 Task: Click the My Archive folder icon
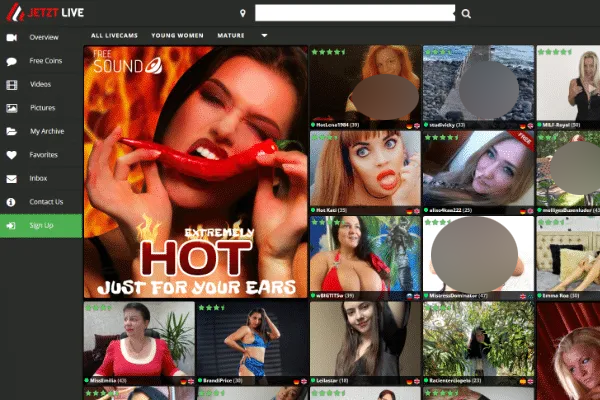pos(12,131)
